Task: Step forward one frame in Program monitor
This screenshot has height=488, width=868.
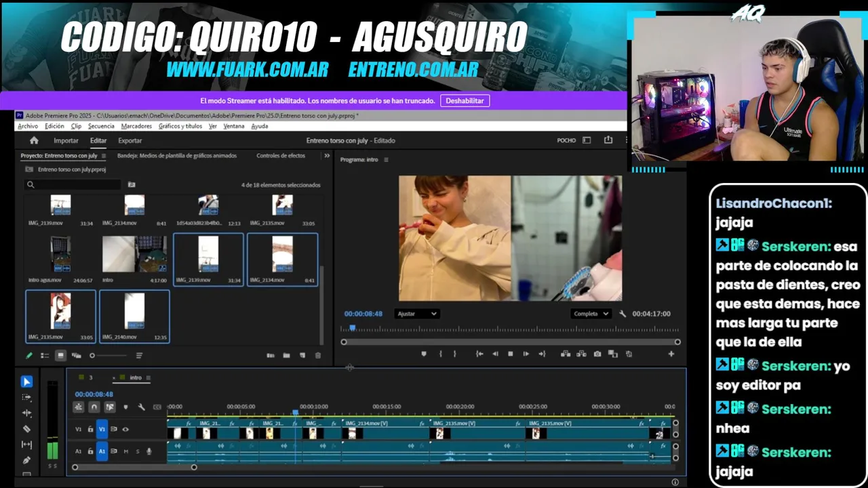Action: click(526, 354)
